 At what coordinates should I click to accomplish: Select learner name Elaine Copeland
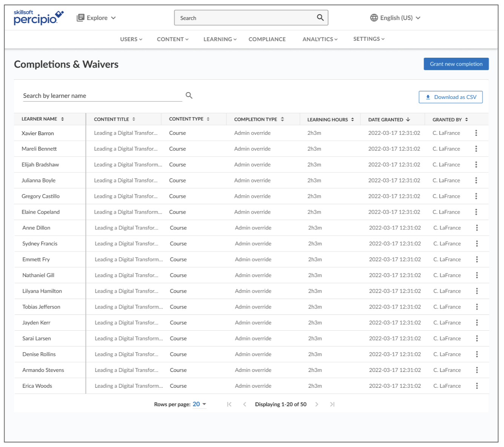pos(41,212)
